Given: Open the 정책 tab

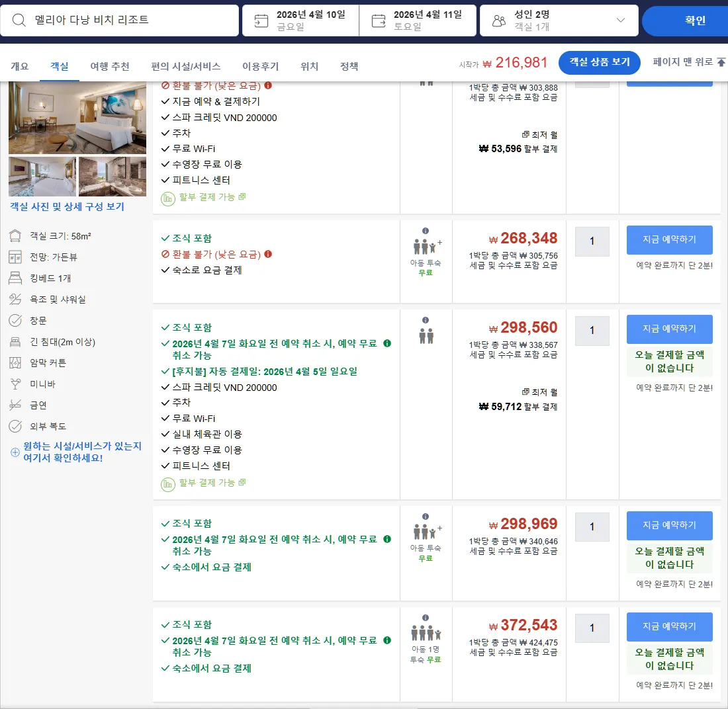Looking at the screenshot, I should (349, 66).
